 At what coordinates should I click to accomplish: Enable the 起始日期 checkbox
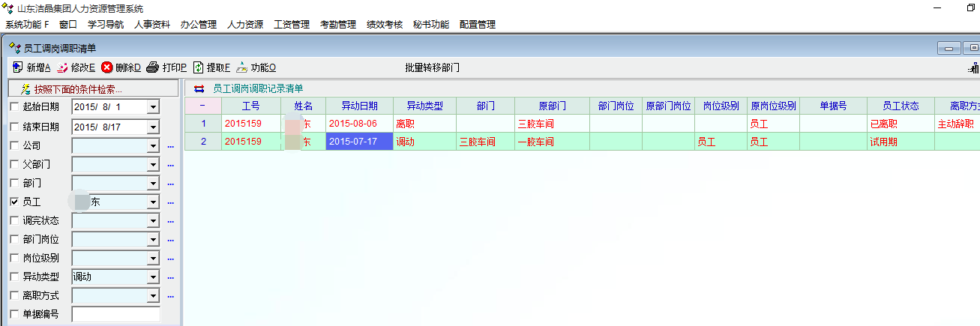tap(14, 107)
